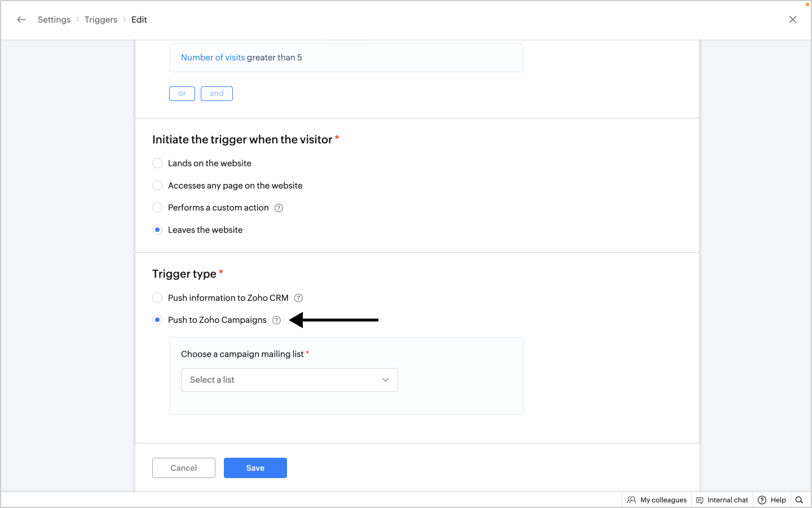Choose Push information to Zoho CRM
Image resolution: width=812 pixels, height=508 pixels.
157,298
